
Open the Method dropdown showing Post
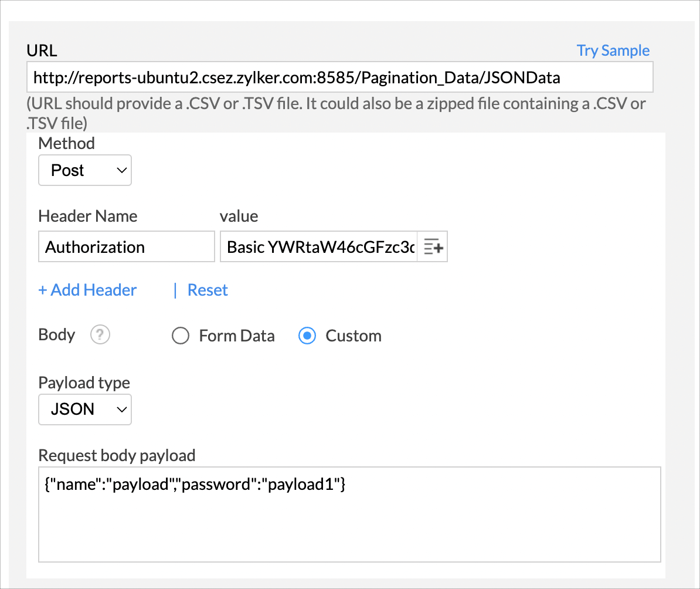pyautogui.click(x=85, y=171)
